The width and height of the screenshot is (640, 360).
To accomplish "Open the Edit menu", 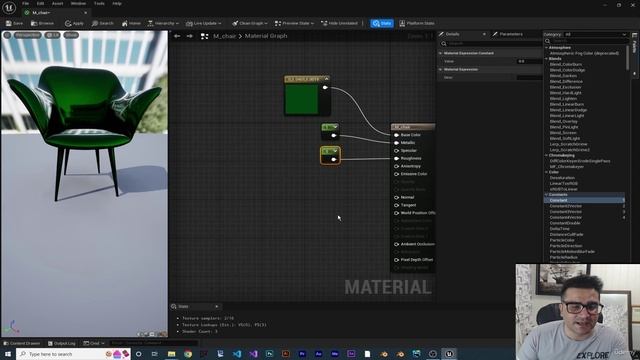I will (40, 3).
